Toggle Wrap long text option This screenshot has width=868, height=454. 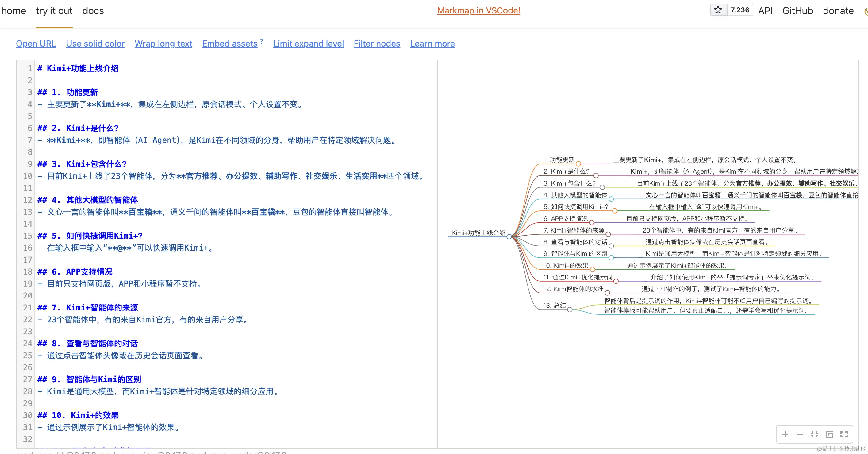[x=163, y=44]
